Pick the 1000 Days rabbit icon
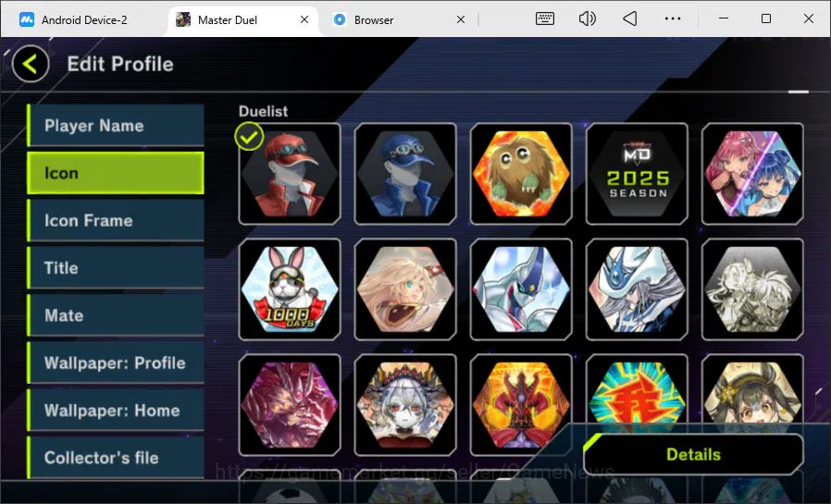This screenshot has height=504, width=831. click(290, 289)
